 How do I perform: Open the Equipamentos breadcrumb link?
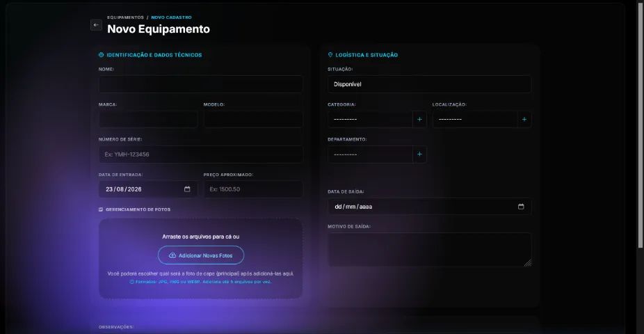point(125,17)
